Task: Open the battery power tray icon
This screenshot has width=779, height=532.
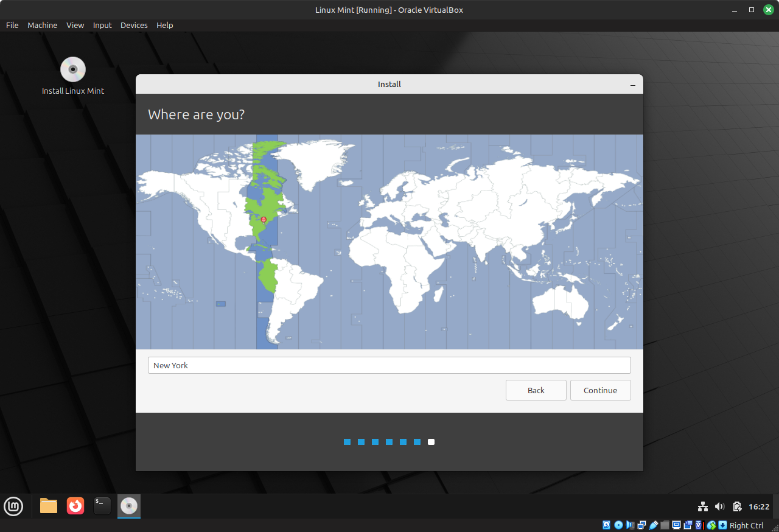Action: click(x=737, y=506)
